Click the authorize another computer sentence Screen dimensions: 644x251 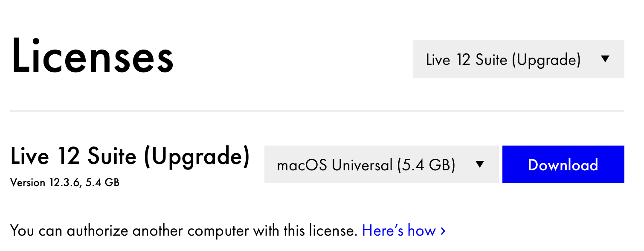click(x=183, y=231)
